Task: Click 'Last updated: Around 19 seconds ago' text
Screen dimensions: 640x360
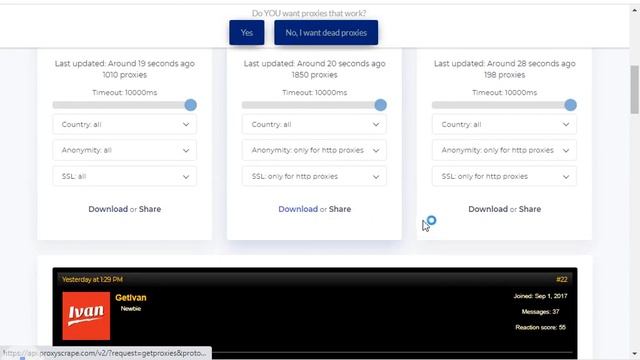Action: click(x=124, y=64)
